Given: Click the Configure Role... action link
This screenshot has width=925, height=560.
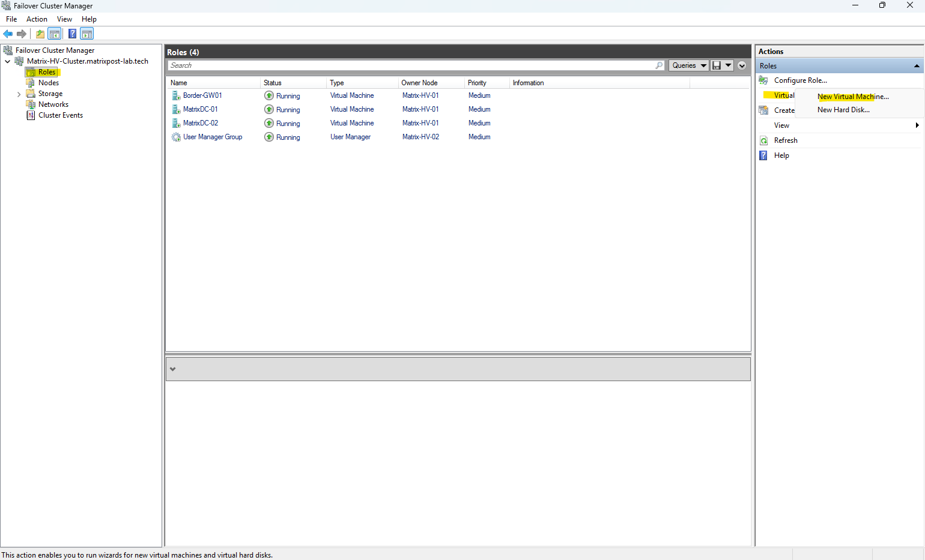Looking at the screenshot, I should pos(801,80).
